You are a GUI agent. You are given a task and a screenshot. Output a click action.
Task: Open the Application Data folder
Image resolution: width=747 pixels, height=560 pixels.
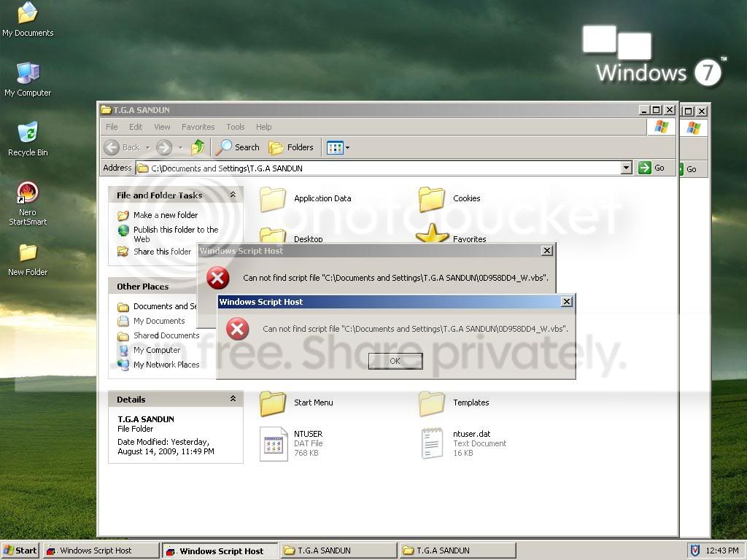(306, 198)
